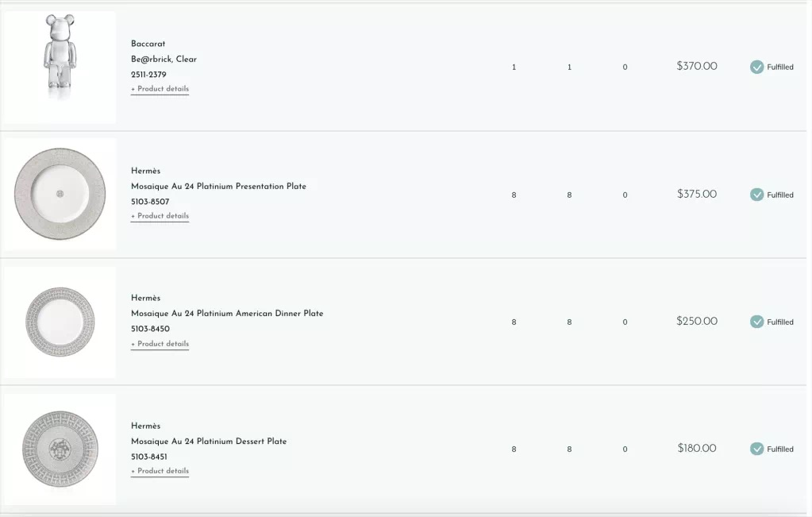Expand Product details for Presentation Plate
812x517 pixels.
pos(160,215)
